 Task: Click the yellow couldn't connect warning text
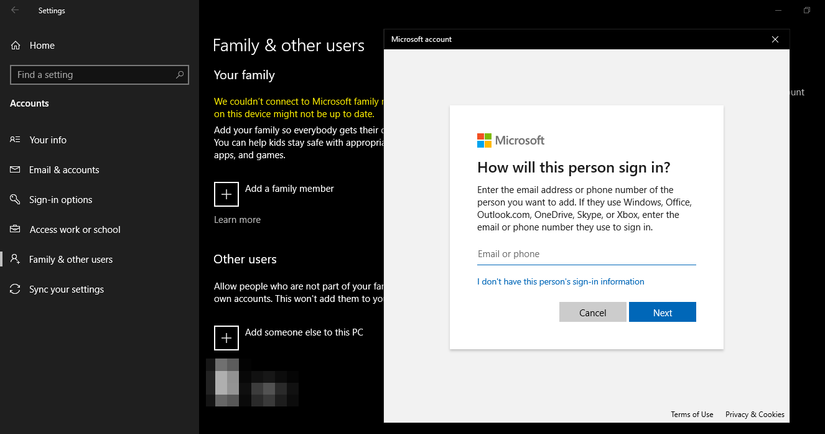click(x=299, y=107)
